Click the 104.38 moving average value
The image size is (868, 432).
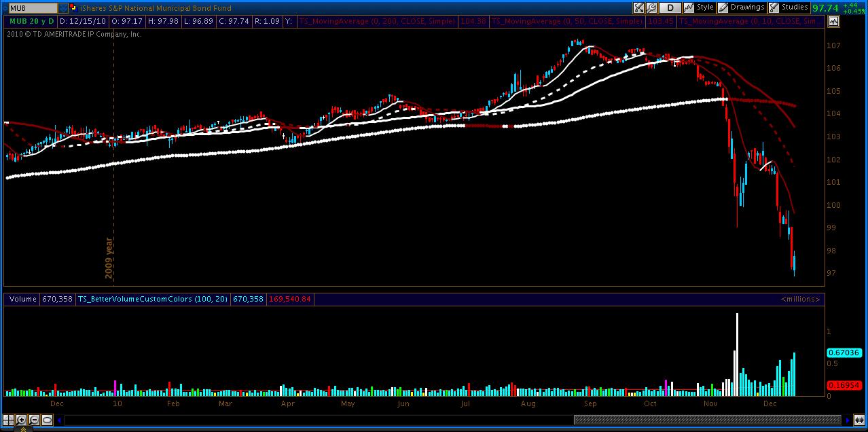473,21
